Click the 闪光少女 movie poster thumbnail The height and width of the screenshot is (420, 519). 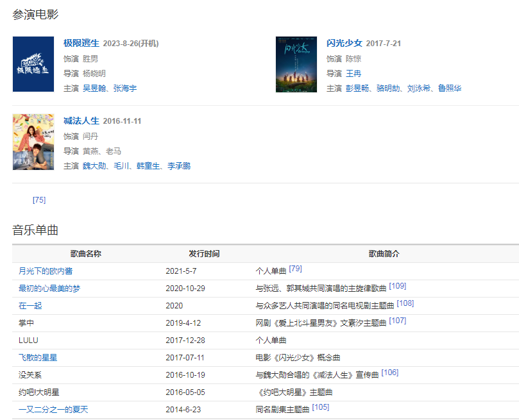coord(296,64)
